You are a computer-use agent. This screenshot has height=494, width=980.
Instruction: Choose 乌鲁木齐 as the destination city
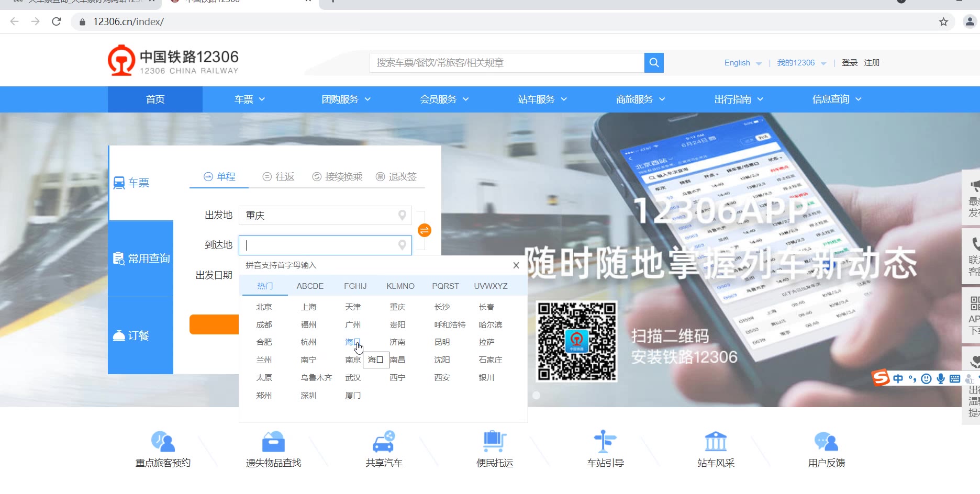tap(316, 378)
